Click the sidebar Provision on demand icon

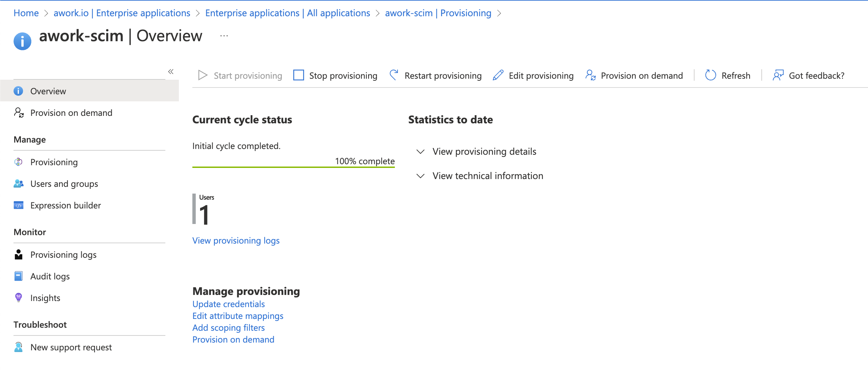click(x=19, y=112)
